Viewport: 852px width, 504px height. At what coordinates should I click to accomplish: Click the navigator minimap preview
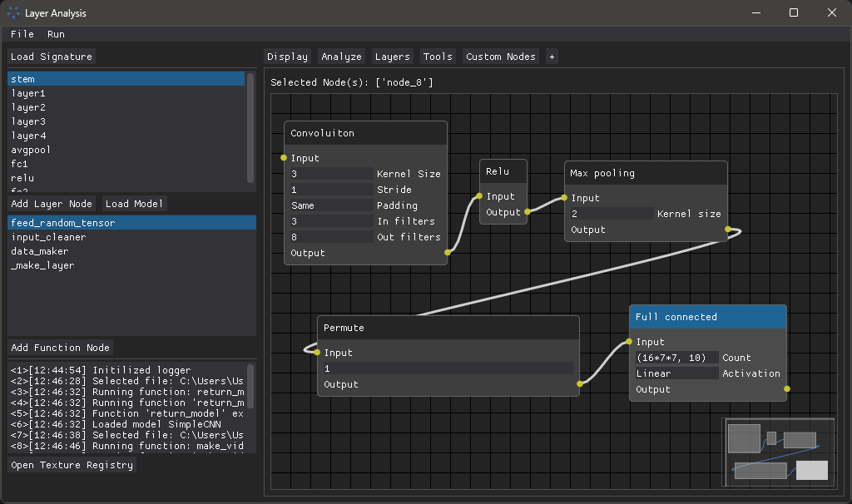click(x=778, y=453)
